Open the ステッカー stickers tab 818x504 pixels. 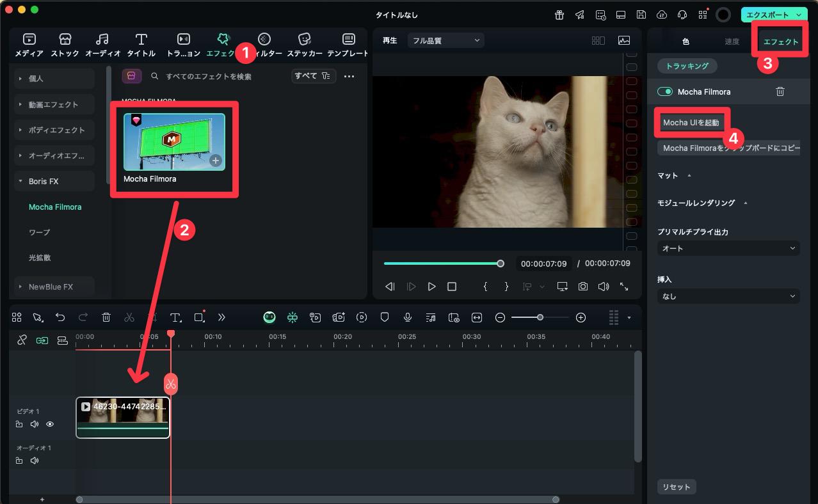point(304,45)
